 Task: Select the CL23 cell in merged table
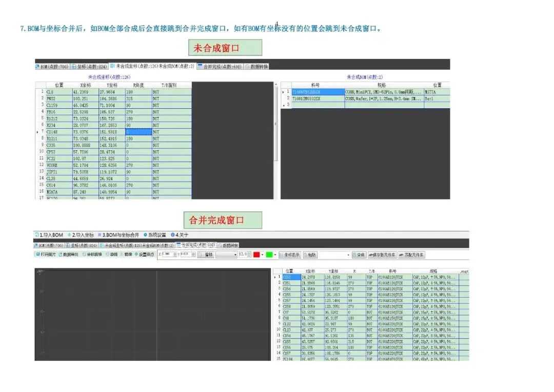pyautogui.click(x=291, y=330)
